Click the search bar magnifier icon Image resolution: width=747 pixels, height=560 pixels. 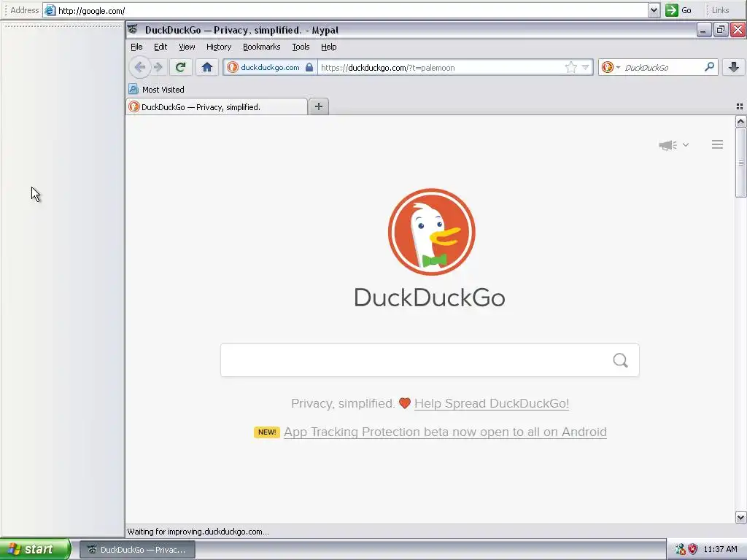click(x=709, y=67)
